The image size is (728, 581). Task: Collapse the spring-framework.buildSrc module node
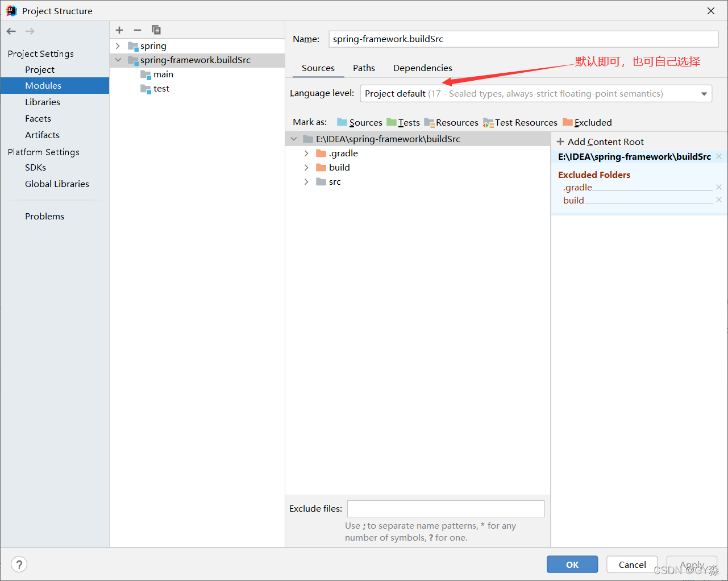click(x=118, y=60)
